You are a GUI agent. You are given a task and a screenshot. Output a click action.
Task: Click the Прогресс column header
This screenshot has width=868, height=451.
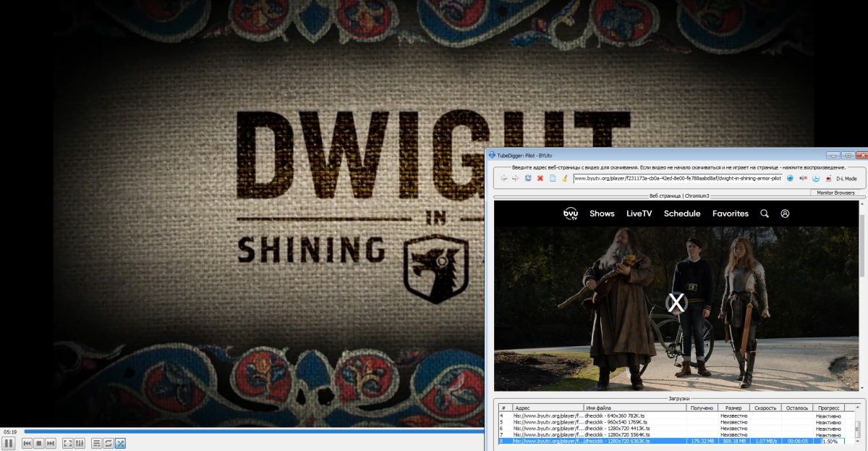(x=828, y=408)
